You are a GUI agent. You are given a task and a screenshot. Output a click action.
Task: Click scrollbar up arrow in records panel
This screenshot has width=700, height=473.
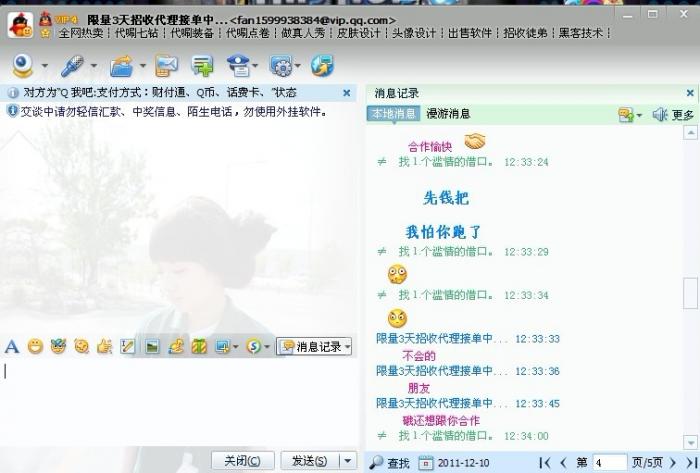(x=691, y=133)
